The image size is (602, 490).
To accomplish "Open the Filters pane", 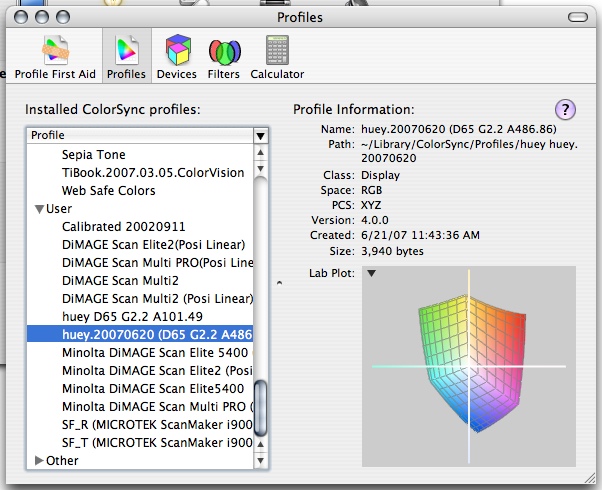I will (223, 56).
